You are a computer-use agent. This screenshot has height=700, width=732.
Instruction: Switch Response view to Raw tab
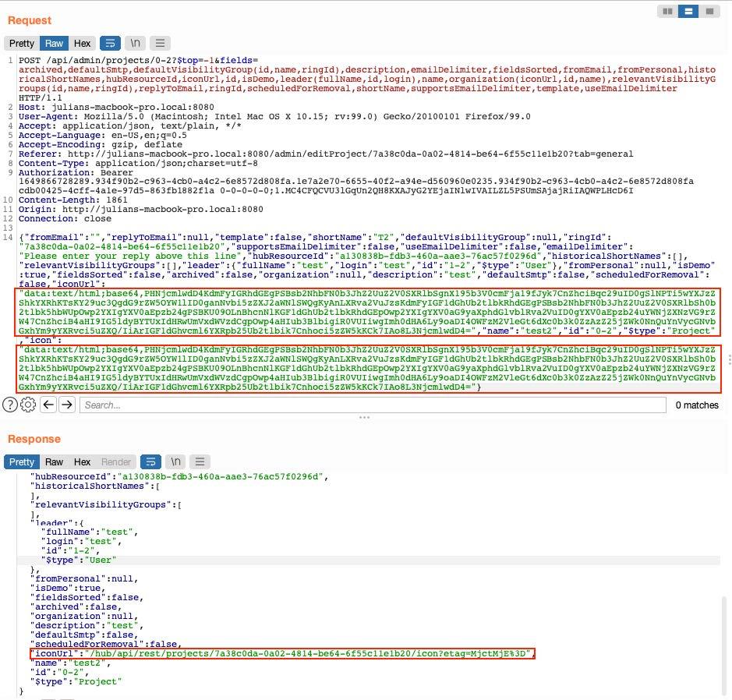point(54,461)
